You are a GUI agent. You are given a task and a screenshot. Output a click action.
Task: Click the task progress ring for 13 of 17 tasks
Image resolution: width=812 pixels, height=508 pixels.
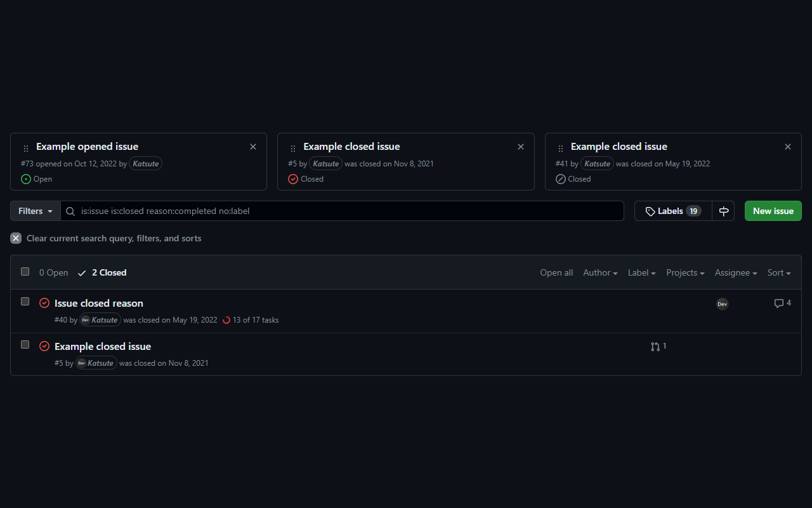click(x=226, y=320)
